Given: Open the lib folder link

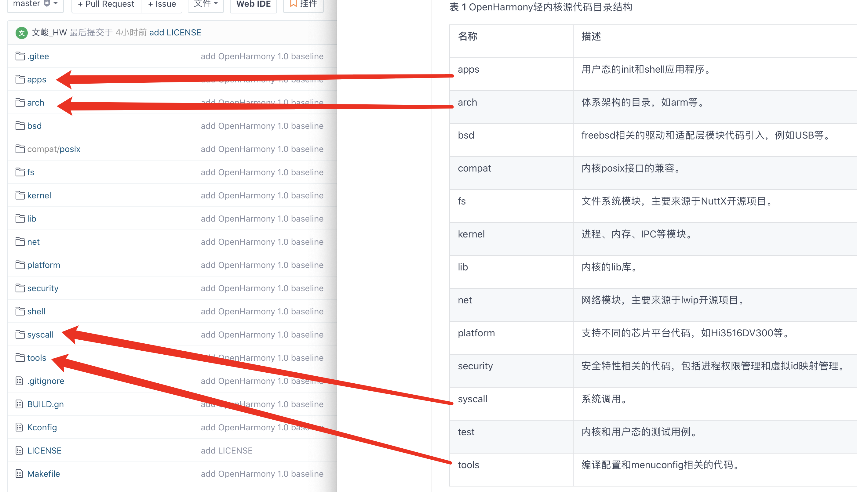Looking at the screenshot, I should pyautogui.click(x=32, y=219).
